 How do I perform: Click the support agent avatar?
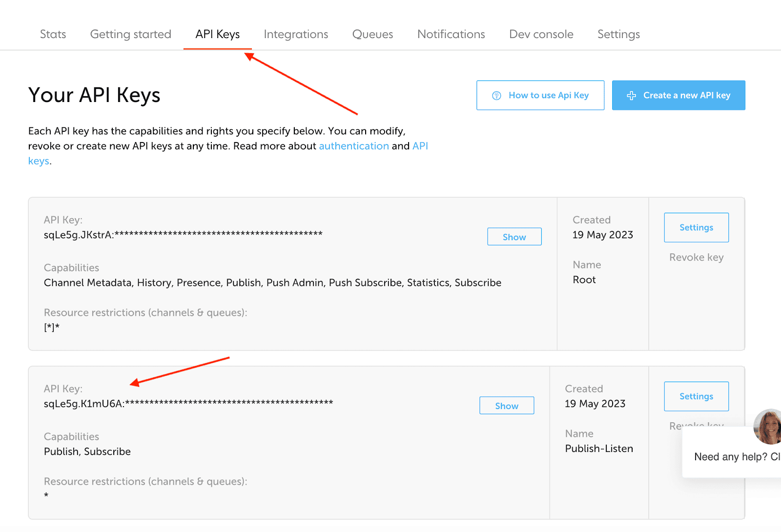tap(768, 427)
